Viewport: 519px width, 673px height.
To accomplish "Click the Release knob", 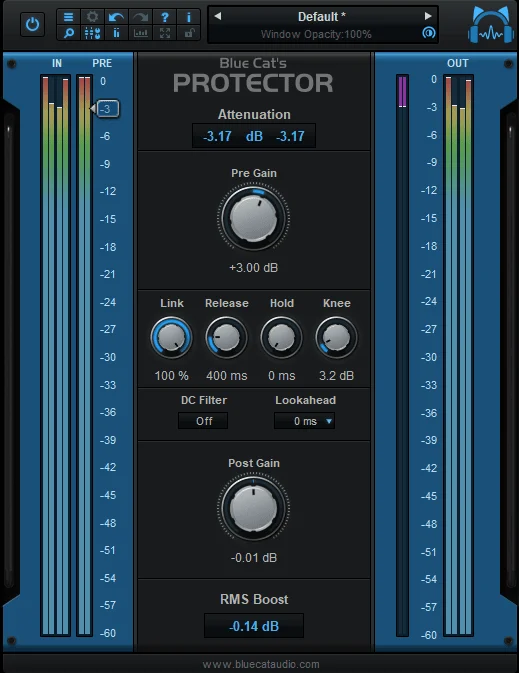I will 226,338.
